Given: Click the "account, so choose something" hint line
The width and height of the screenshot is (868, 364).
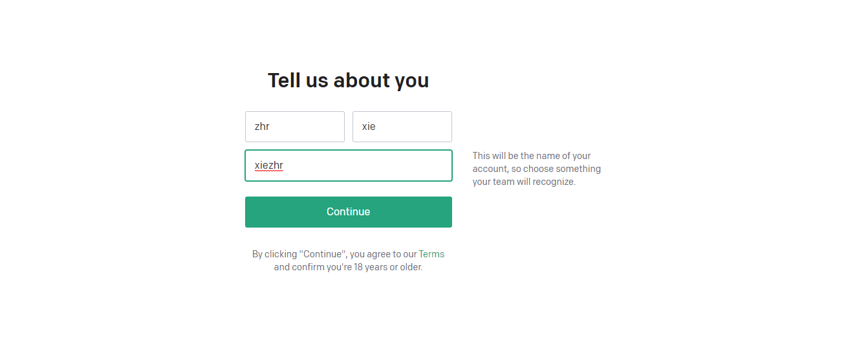Looking at the screenshot, I should click(x=536, y=169).
